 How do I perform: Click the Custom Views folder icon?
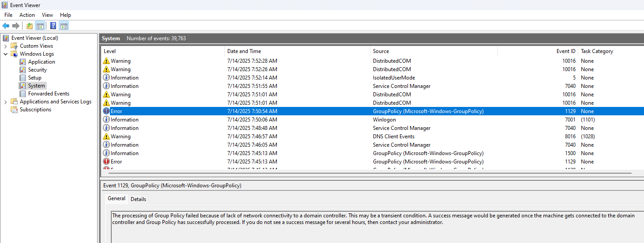[14, 46]
